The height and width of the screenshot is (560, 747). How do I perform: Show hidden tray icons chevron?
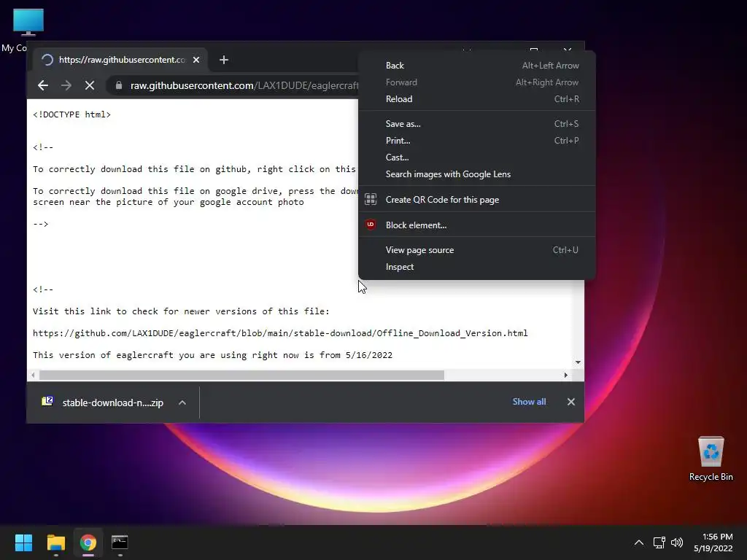pos(639,542)
